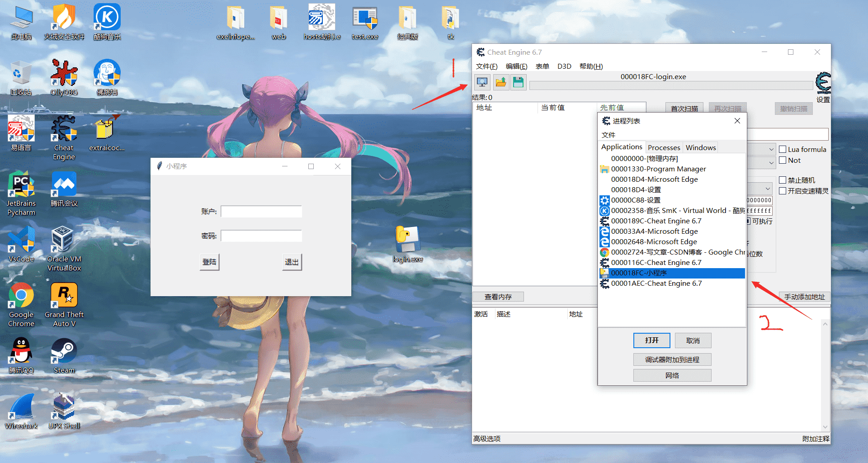Select the 腾讯QQ desktop icon
This screenshot has width=868, height=463.
[21, 356]
